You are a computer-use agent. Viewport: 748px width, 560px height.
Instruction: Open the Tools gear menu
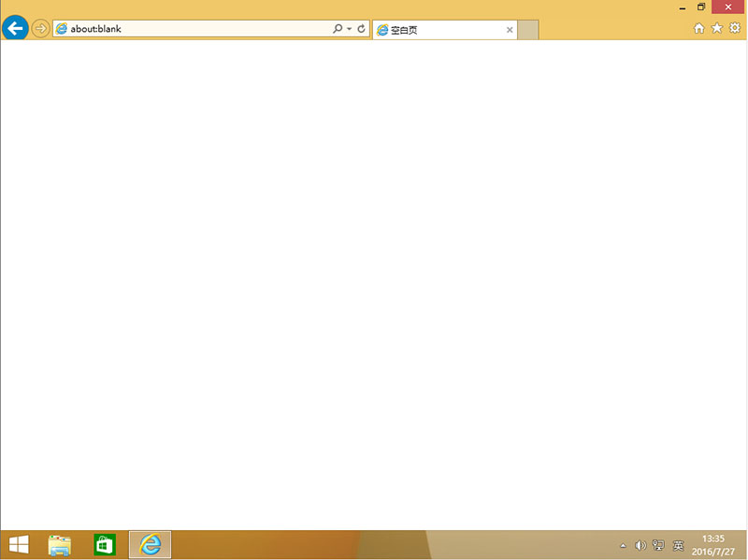coord(735,28)
